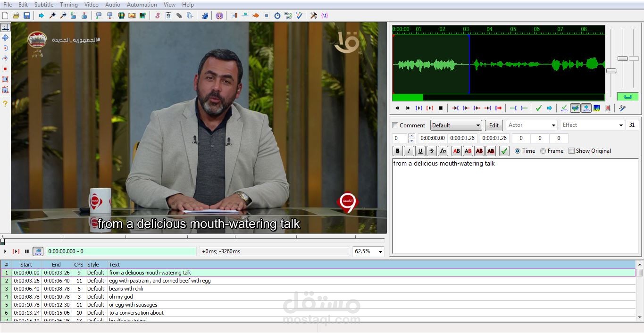Viewport: 644px width, 333px height.
Task: Open the Spell Checker toolbar icon
Action: point(299,16)
